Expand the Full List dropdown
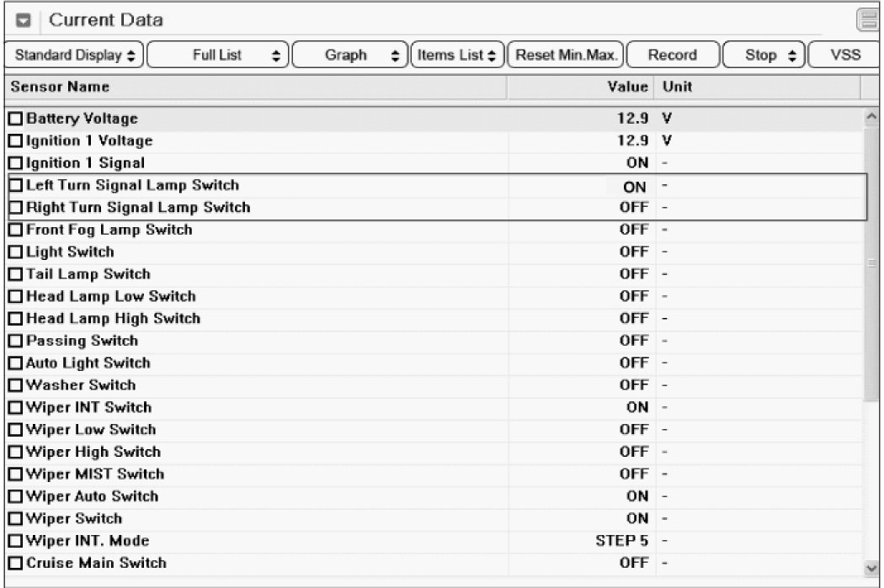884x588 pixels. (222, 56)
